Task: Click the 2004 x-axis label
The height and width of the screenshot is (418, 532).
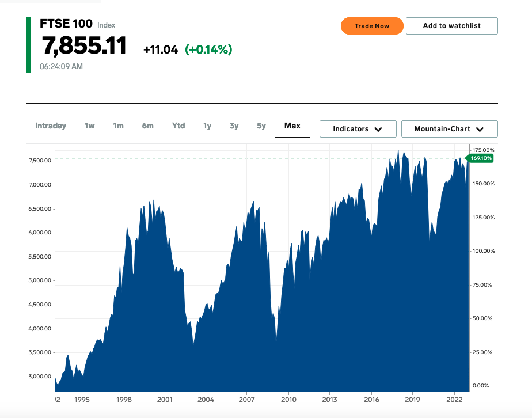Action: click(x=206, y=400)
